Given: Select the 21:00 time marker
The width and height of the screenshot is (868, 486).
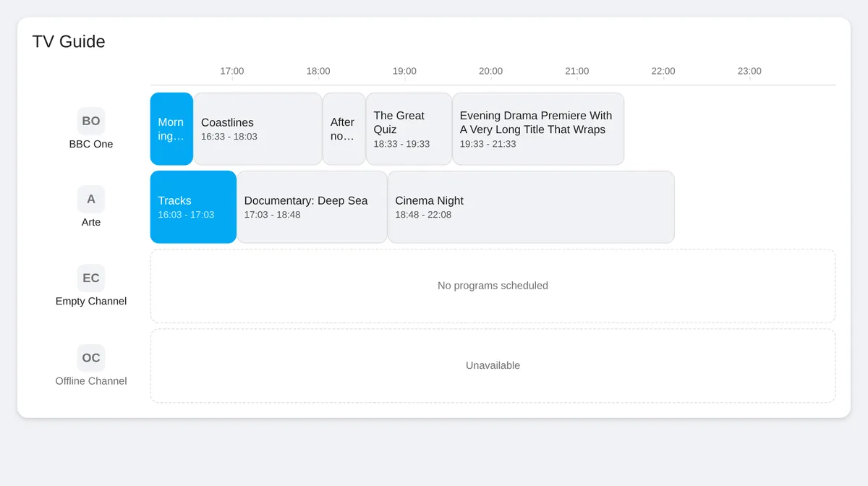Looking at the screenshot, I should [x=577, y=71].
